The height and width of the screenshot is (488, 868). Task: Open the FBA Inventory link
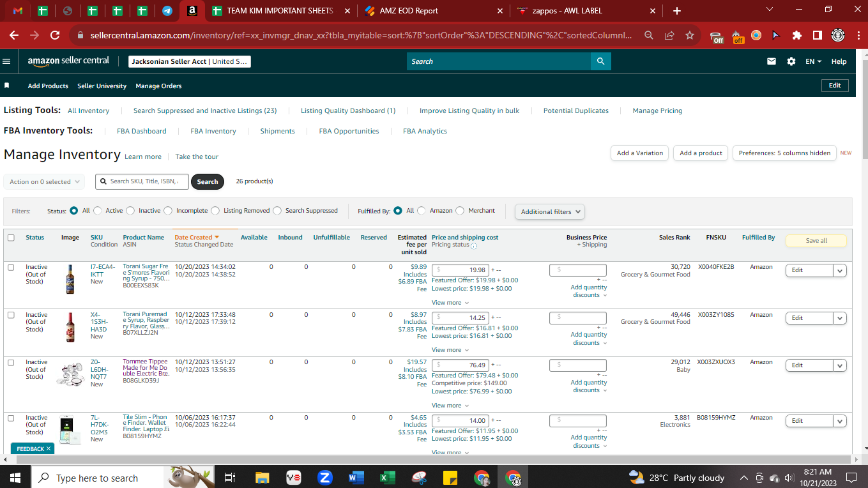[213, 131]
